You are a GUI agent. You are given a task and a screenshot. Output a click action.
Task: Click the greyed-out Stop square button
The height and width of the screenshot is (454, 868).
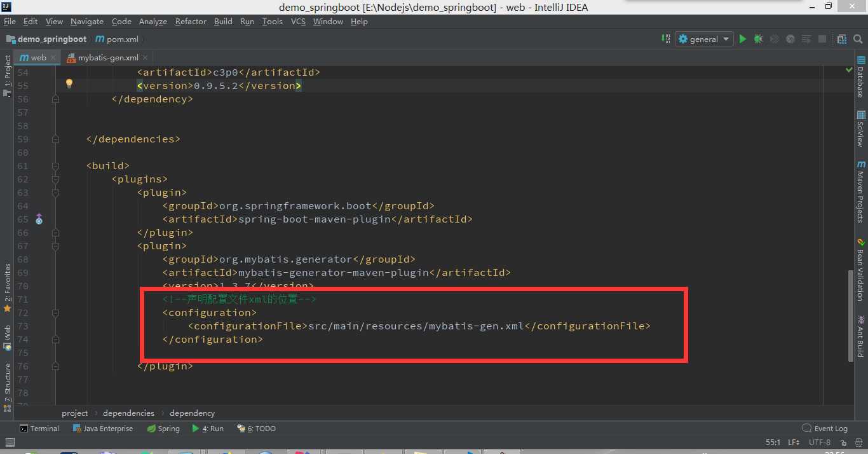coord(822,39)
